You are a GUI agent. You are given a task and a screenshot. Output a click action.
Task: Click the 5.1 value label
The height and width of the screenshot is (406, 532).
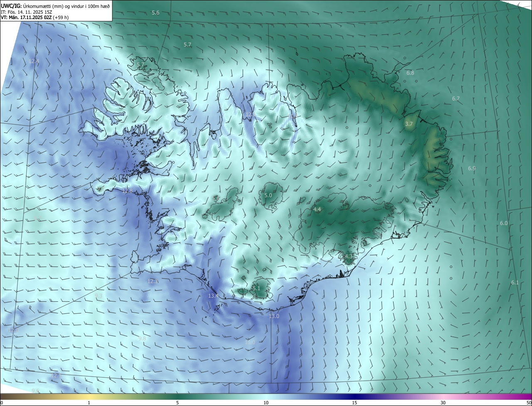pyautogui.click(x=256, y=288)
